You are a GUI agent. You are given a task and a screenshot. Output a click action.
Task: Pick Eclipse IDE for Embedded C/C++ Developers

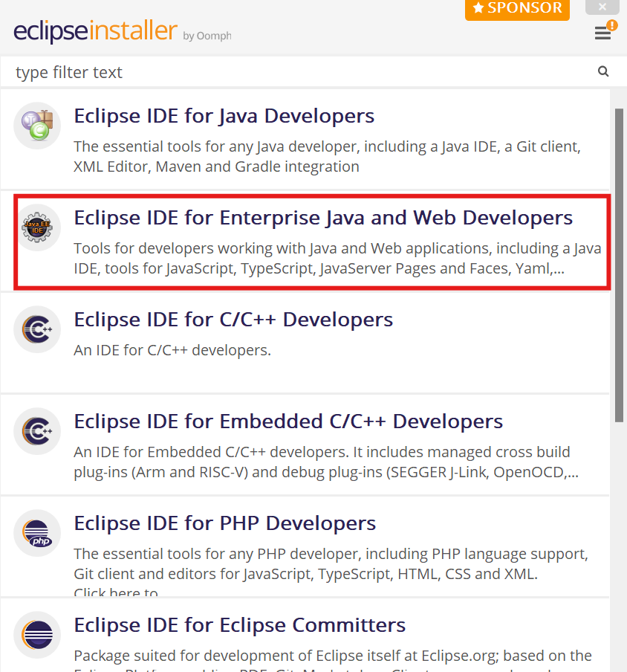(288, 421)
